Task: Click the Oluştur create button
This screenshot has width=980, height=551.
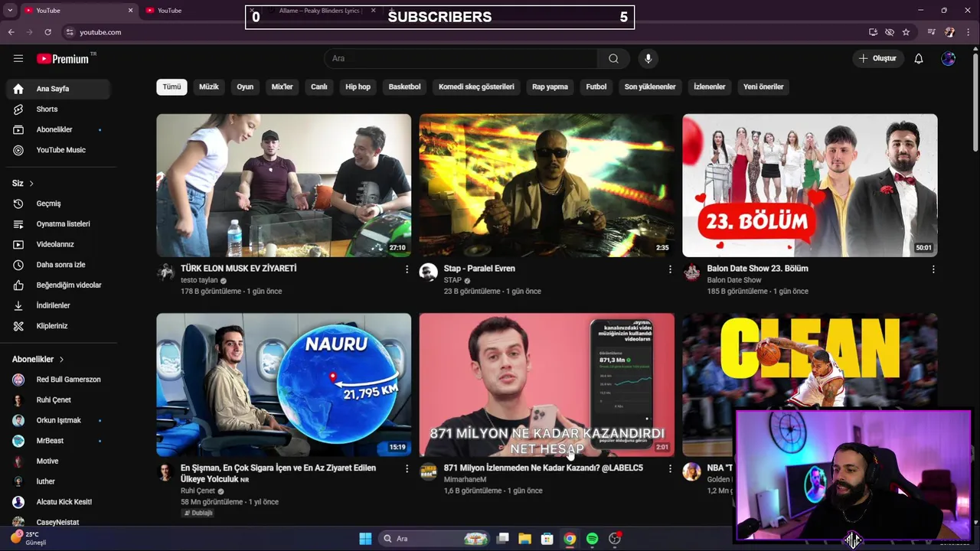Action: click(x=877, y=58)
